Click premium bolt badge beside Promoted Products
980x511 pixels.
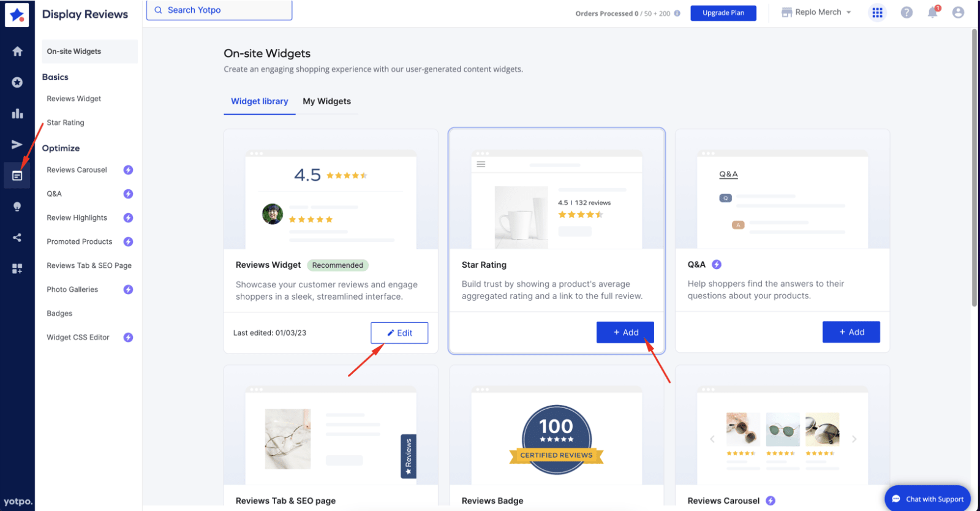[x=128, y=241]
